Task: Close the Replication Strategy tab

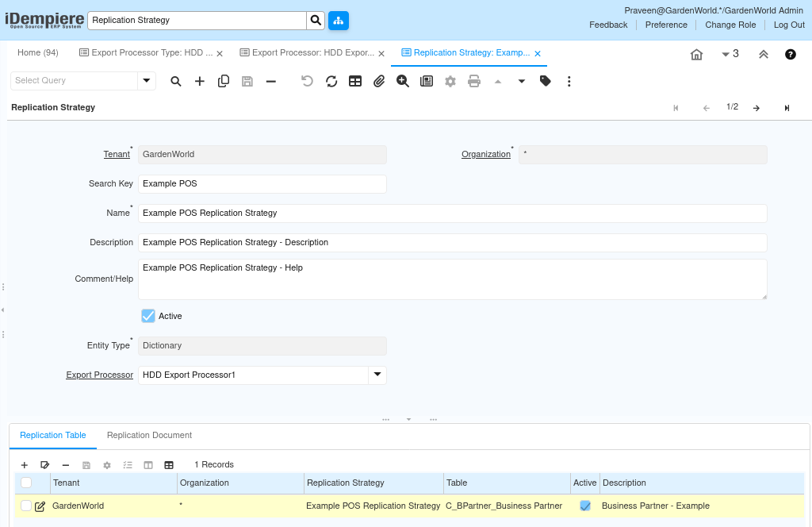Action: pyautogui.click(x=538, y=53)
